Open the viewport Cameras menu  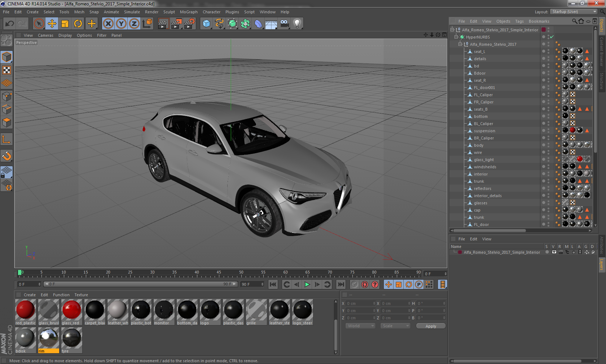coord(45,35)
